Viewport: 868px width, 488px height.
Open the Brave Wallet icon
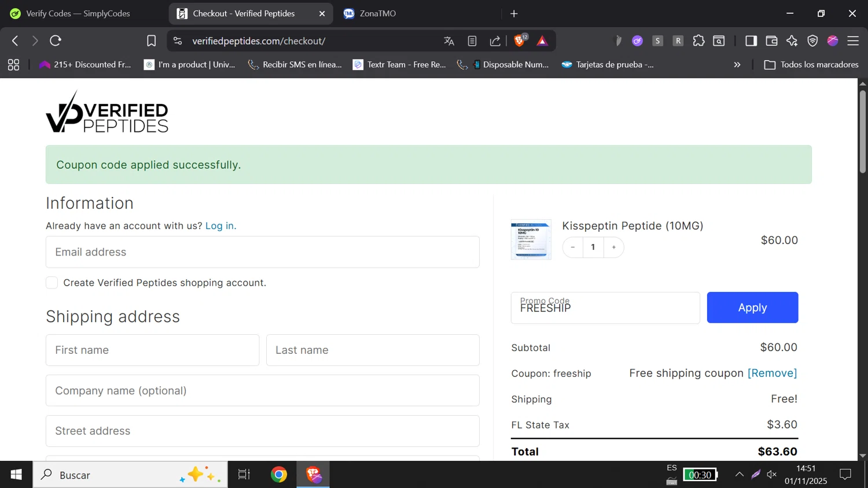tap(771, 40)
